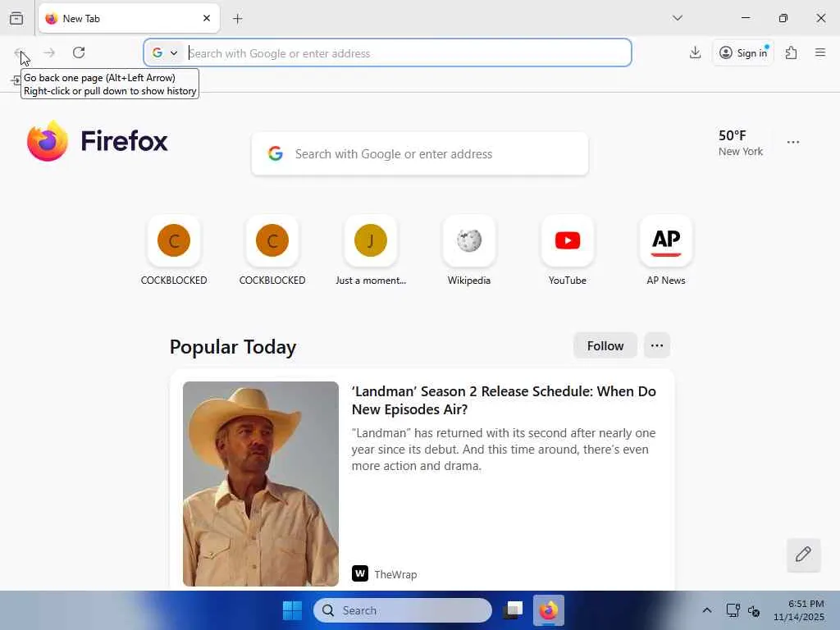The image size is (840, 630).
Task: Follow the Popular Today section
Action: tap(605, 345)
